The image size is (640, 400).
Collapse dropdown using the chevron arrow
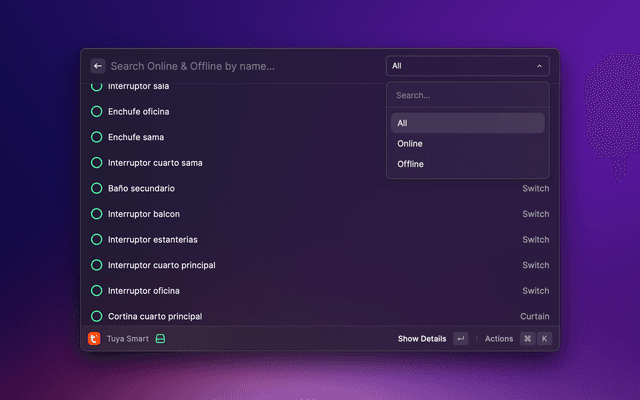[x=540, y=66]
